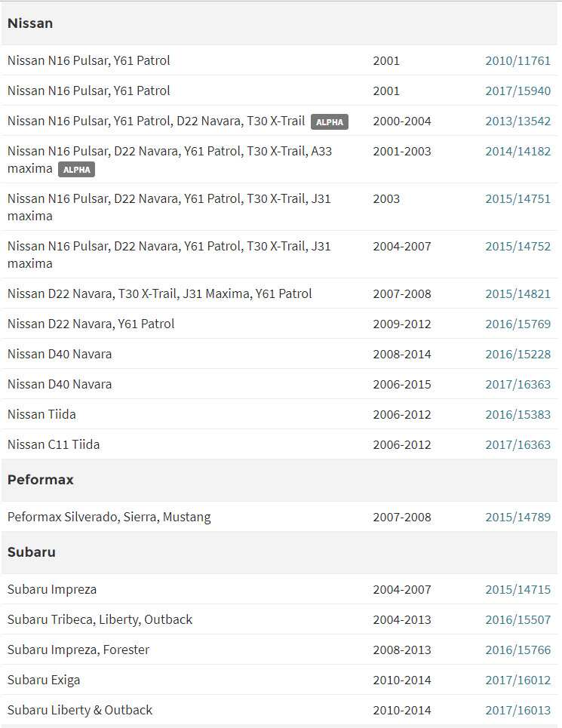Click the ALPHA badge beside A33 maxima
The height and width of the screenshot is (728, 562).
[76, 170]
